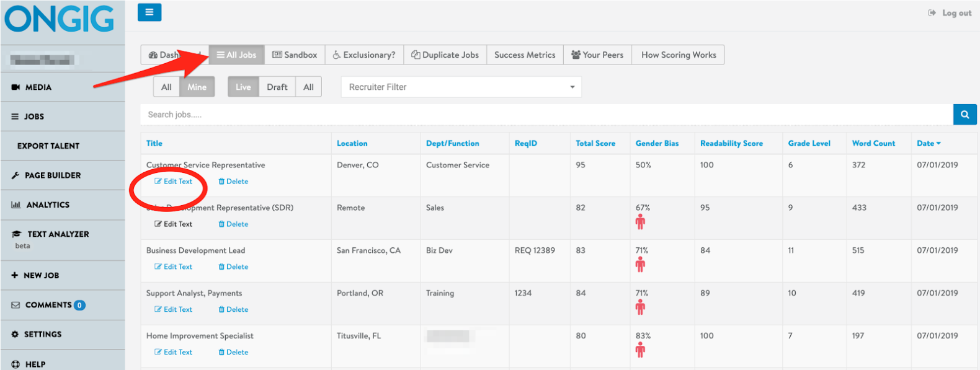Select the Live status filter

[x=243, y=87]
